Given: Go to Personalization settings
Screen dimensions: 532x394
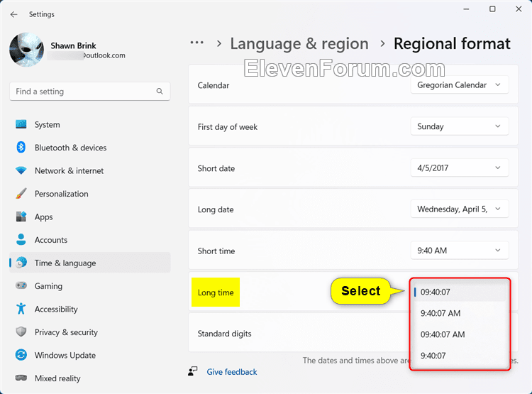Looking at the screenshot, I should (89, 194).
